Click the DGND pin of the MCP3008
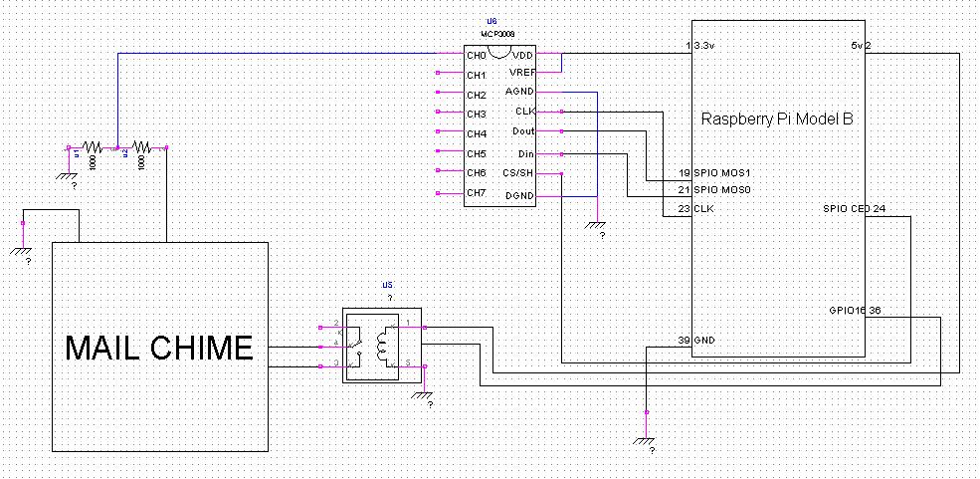This screenshot has height=479, width=980. pos(520,193)
